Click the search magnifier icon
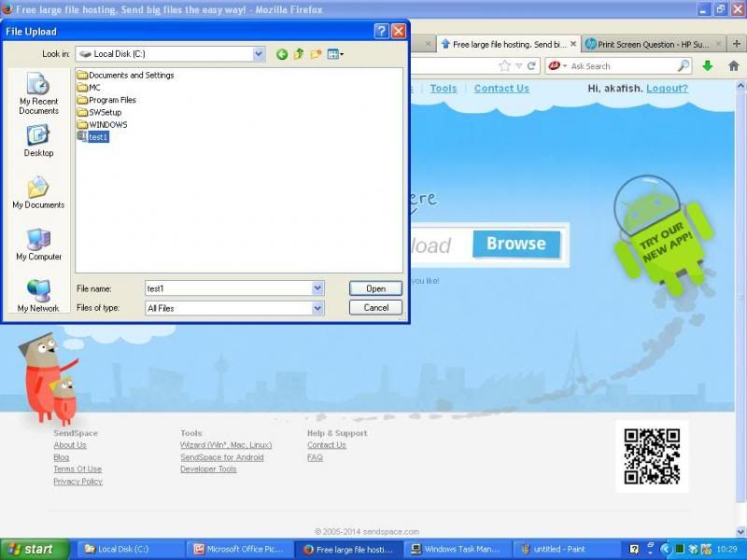 pos(684,66)
